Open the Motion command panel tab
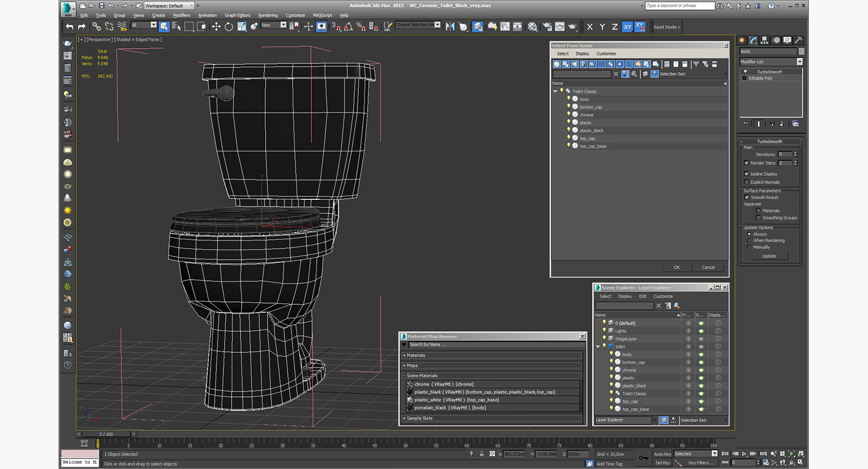Image resolution: width=868 pixels, height=469 pixels. coord(777,40)
